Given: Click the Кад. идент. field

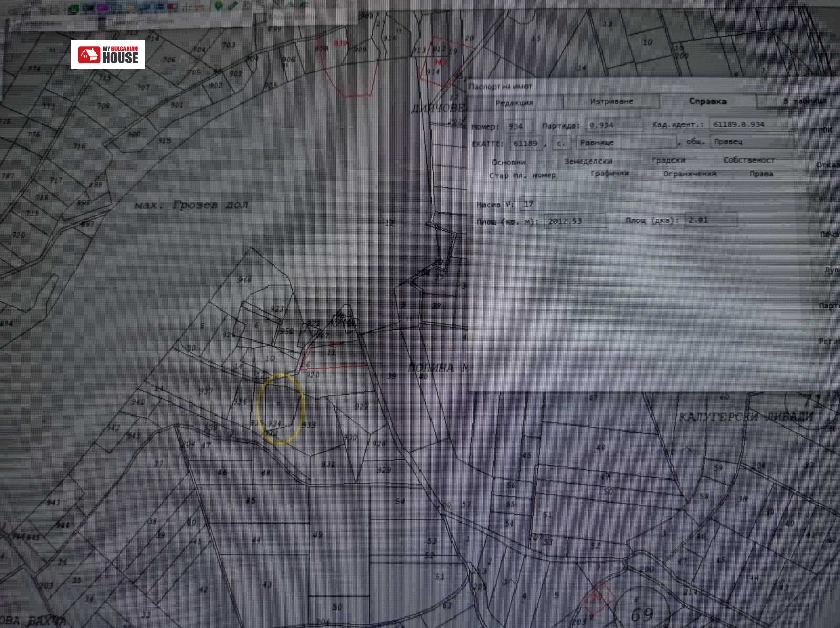Looking at the screenshot, I should [750, 124].
